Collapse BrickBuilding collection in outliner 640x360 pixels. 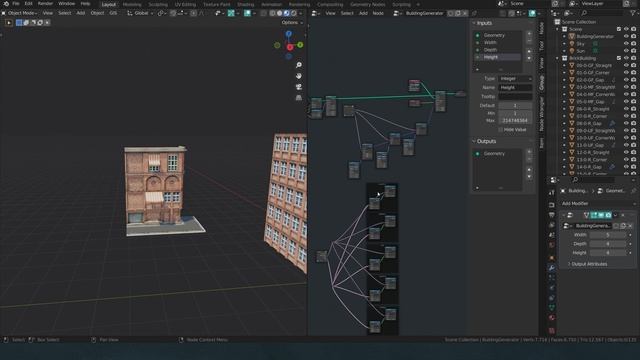(558, 58)
